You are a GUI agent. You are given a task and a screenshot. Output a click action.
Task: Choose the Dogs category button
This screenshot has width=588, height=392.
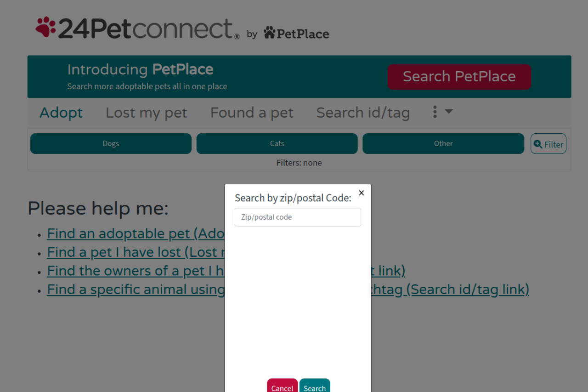111,144
